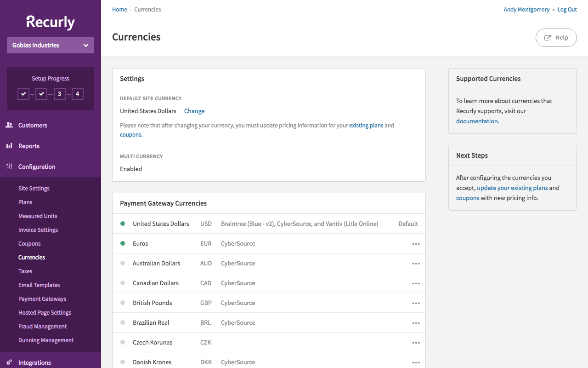Viewport: 588px width, 368px height.
Task: Open the Recurly documentation link
Action: tap(476, 121)
